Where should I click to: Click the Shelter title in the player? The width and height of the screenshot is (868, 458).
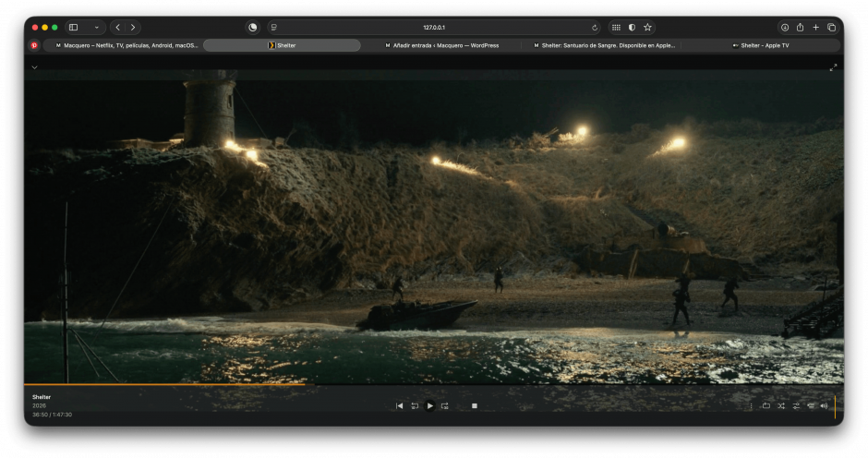pos(42,397)
